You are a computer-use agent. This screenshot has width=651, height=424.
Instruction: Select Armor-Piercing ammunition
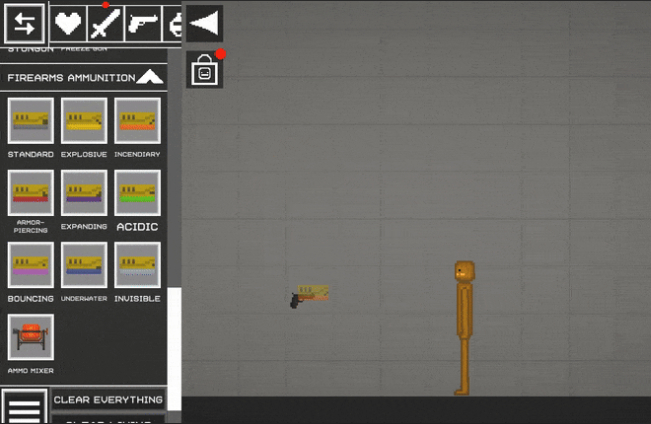(31, 193)
